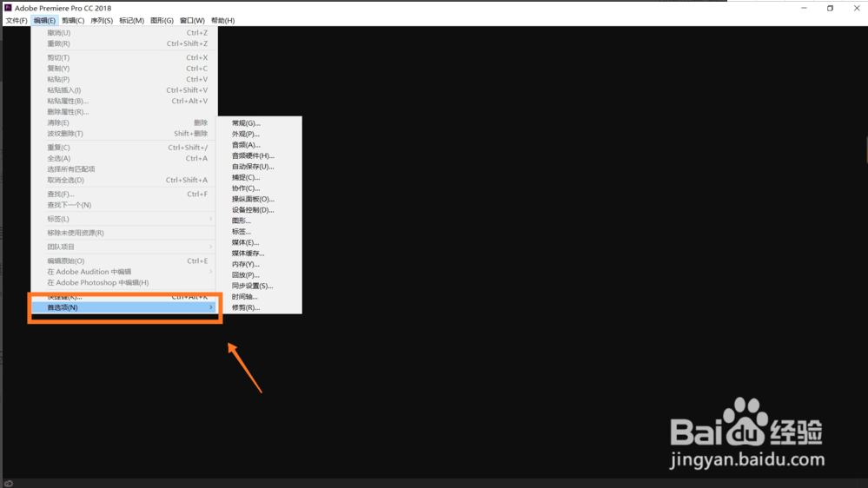Open the 帮助(H) menu

point(223,21)
